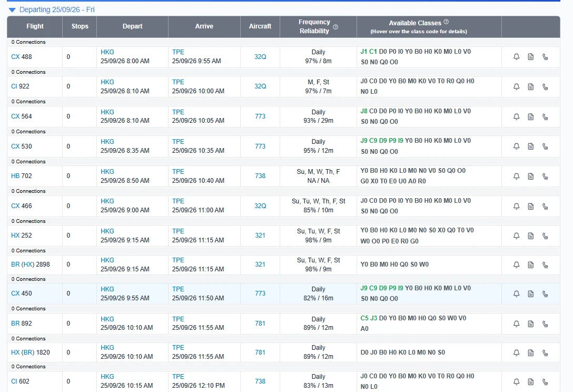
Task: Click the alert bell icon for CX 488
Action: click(x=516, y=57)
